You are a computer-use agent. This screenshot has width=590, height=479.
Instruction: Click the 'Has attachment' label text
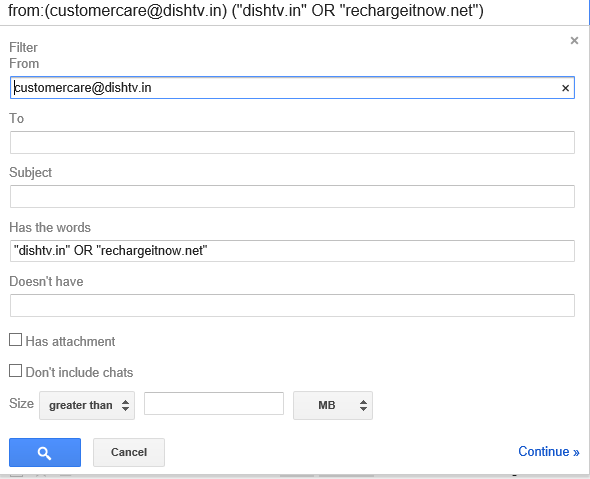pos(70,341)
